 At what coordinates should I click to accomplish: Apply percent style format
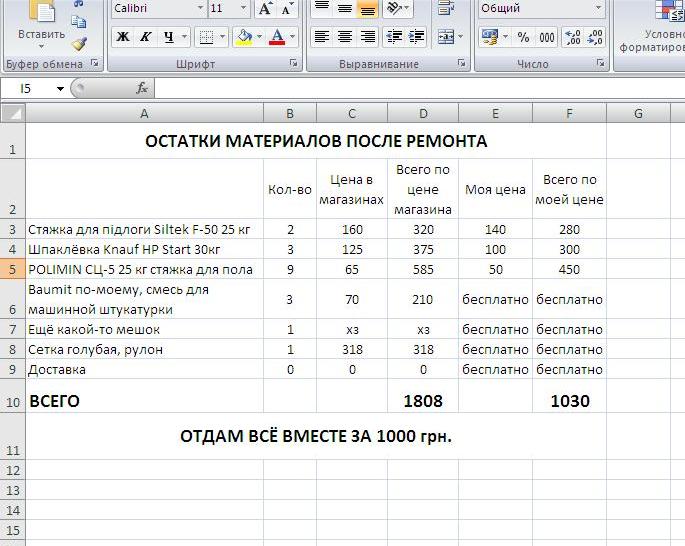pyautogui.click(x=523, y=37)
